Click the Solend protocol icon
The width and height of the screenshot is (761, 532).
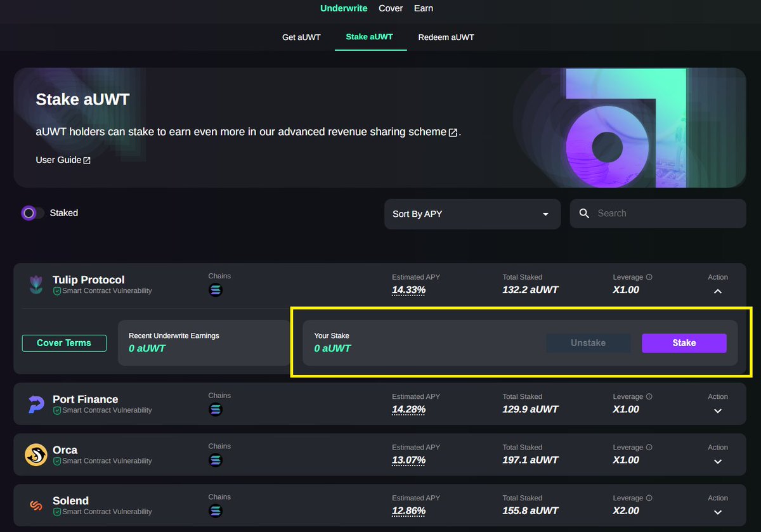tap(36, 505)
